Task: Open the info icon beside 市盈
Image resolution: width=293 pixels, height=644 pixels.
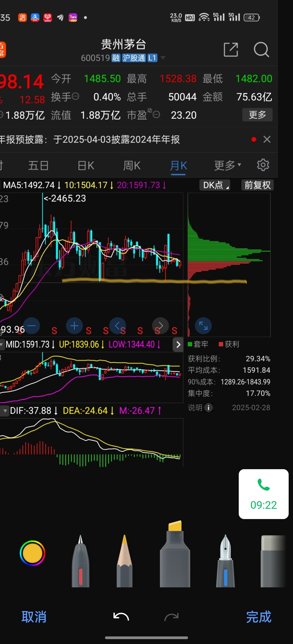Action: pyautogui.click(x=156, y=115)
